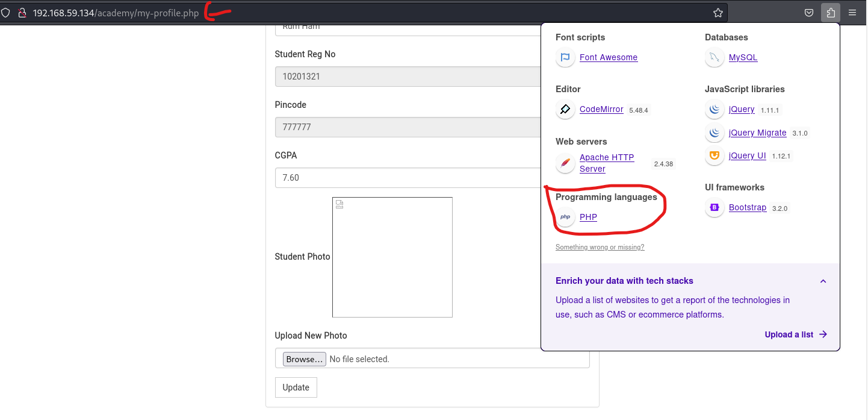
Task: Click the MySQL dolphin icon
Action: pos(715,58)
